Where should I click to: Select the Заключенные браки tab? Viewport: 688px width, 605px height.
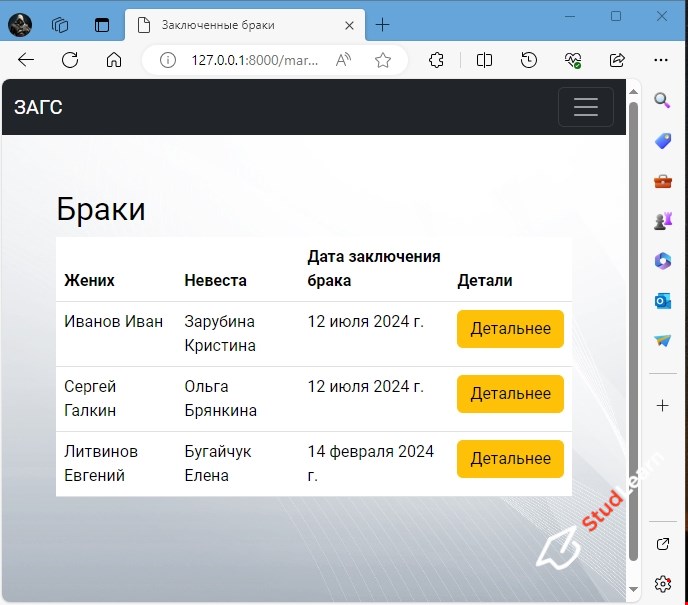(x=245, y=25)
